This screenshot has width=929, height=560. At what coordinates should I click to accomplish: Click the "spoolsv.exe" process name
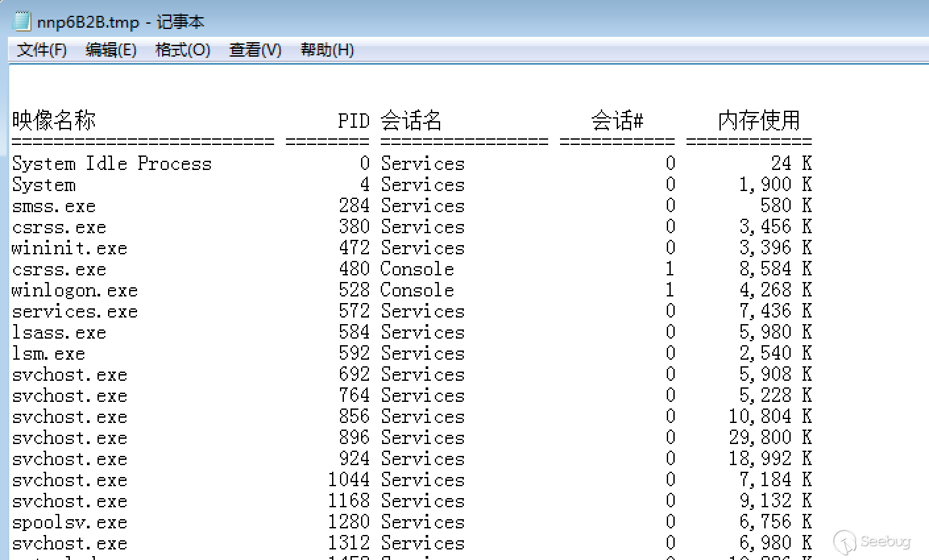click(70, 522)
